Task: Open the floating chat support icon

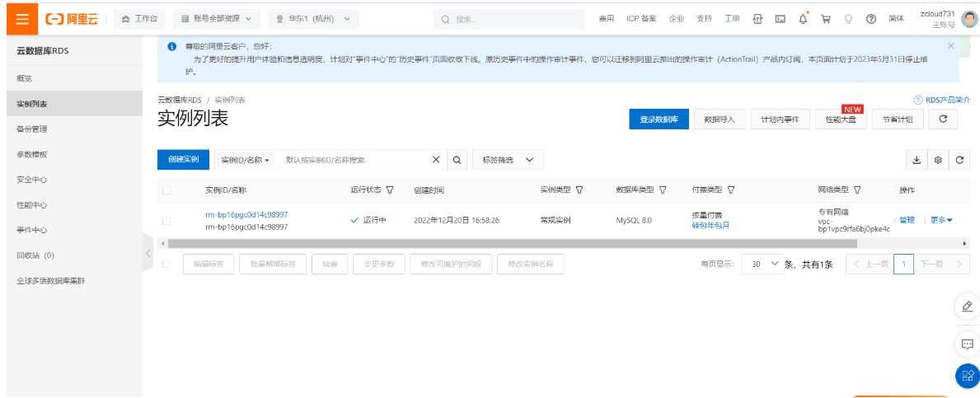Action: tap(967, 344)
